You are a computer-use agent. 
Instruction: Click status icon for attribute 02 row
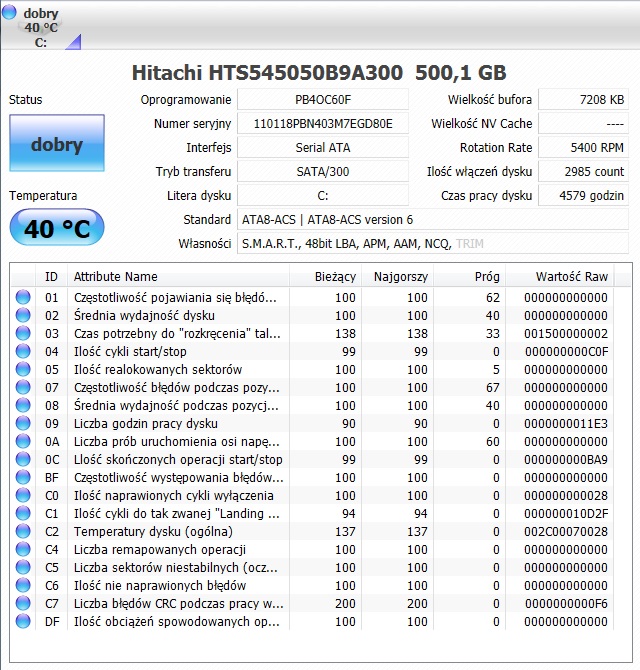23,315
